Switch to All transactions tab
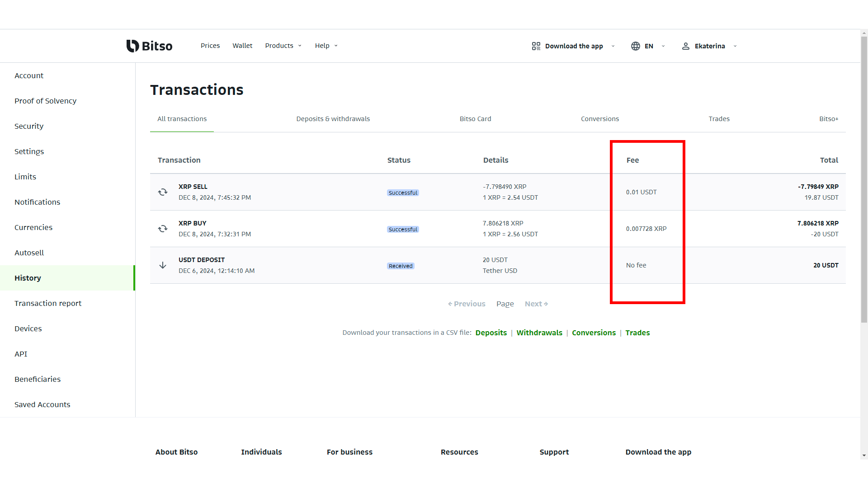868x488 pixels. pyautogui.click(x=182, y=119)
